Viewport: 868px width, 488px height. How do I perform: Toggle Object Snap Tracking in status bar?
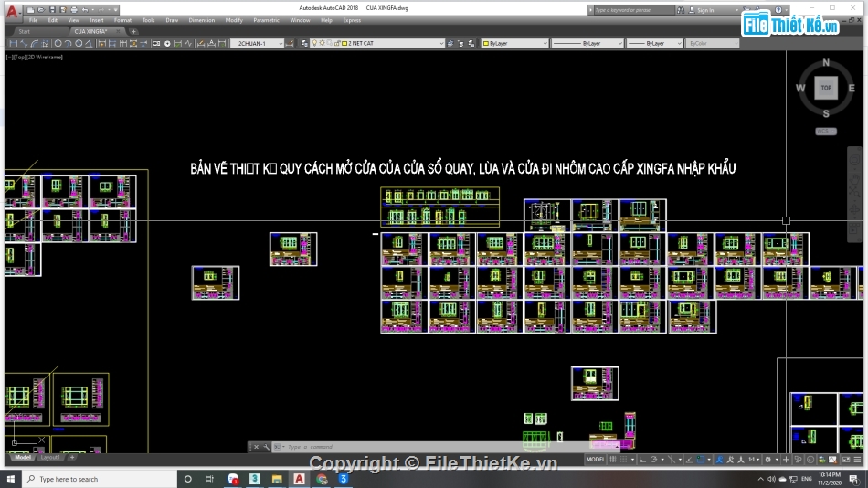[689, 459]
